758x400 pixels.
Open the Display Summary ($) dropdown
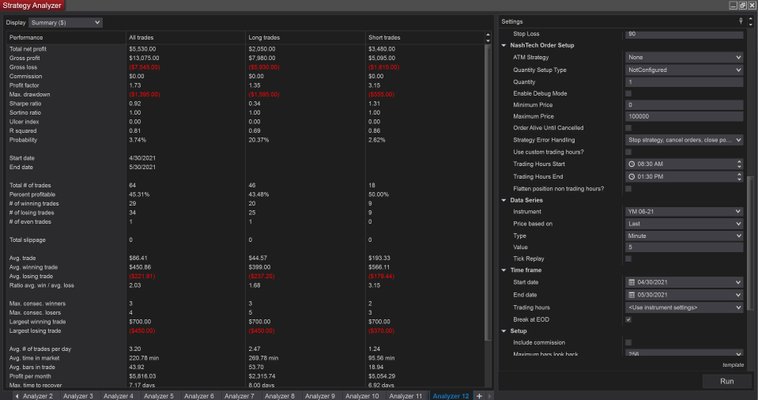(x=66, y=21)
